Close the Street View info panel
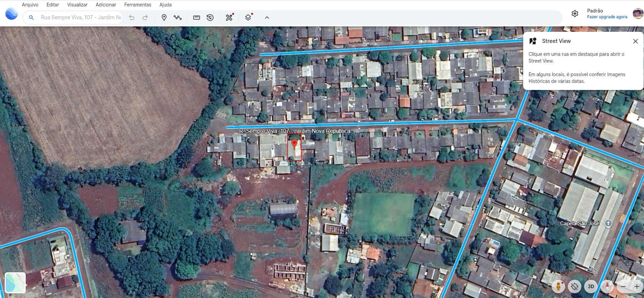This screenshot has width=644, height=298. point(636,41)
